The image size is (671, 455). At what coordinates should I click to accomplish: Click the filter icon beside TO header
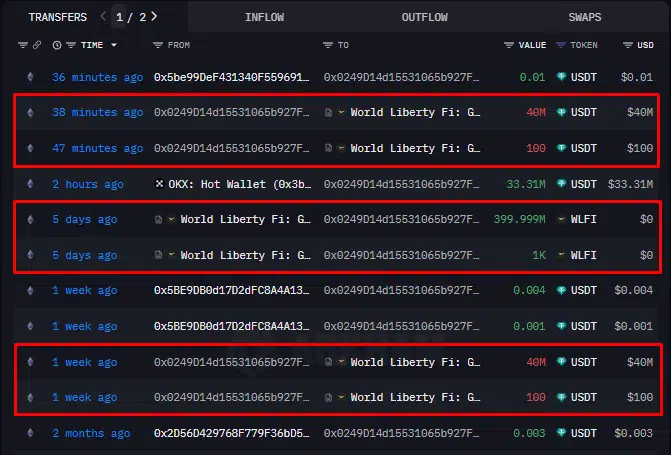click(x=328, y=46)
